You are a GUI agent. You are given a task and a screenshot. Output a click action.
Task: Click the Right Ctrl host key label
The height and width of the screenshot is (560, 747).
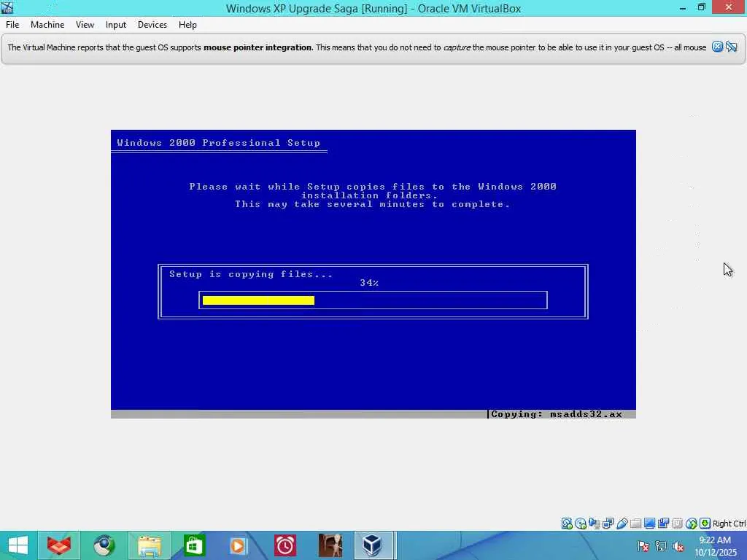click(729, 524)
